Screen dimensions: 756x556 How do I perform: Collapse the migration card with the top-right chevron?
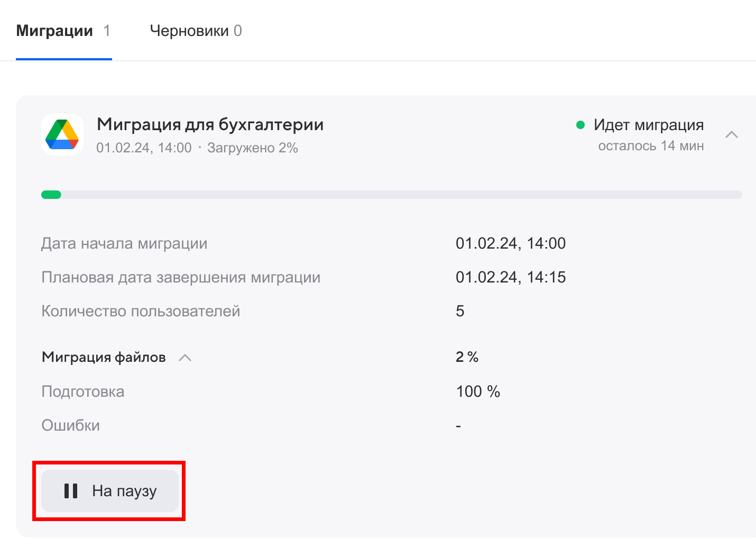(x=732, y=135)
